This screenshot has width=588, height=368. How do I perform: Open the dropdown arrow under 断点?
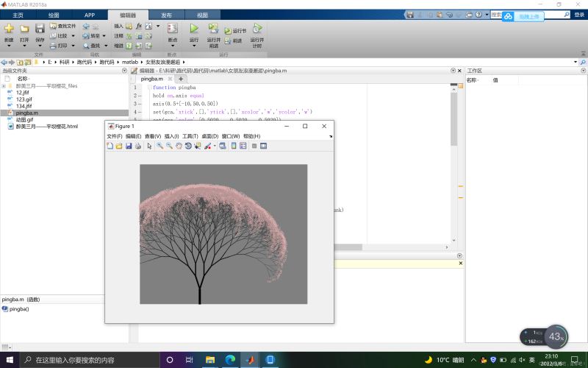click(173, 46)
